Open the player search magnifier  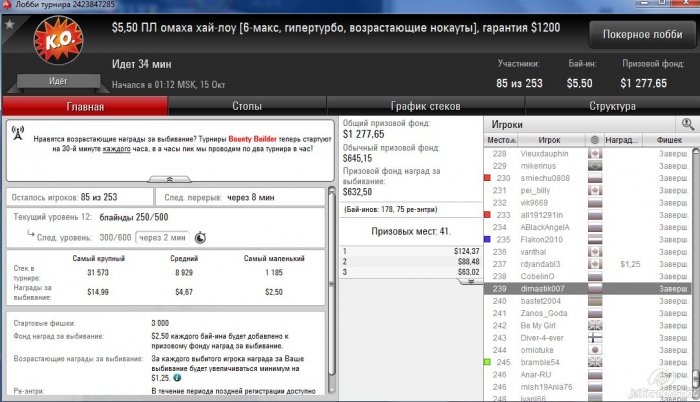point(688,124)
